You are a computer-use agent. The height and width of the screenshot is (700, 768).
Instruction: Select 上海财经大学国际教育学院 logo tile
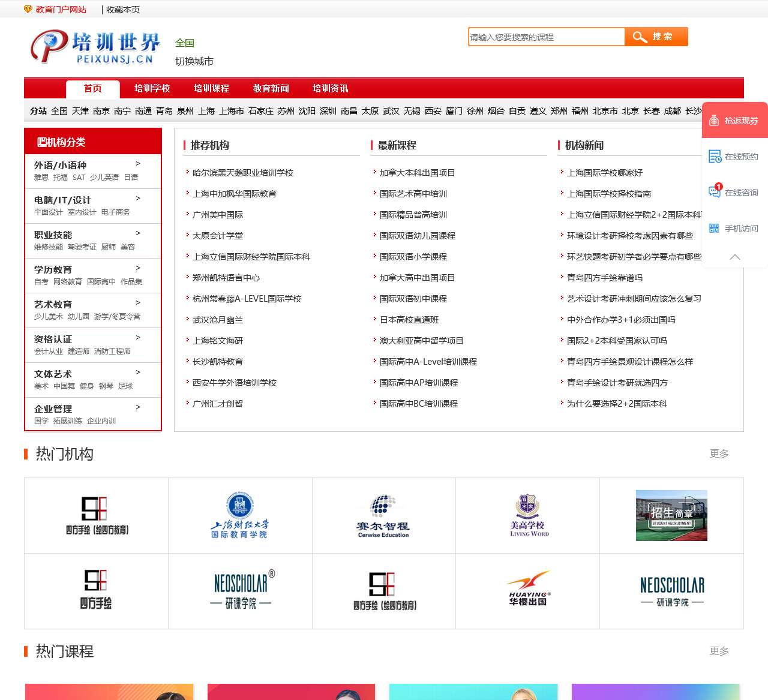coord(240,515)
